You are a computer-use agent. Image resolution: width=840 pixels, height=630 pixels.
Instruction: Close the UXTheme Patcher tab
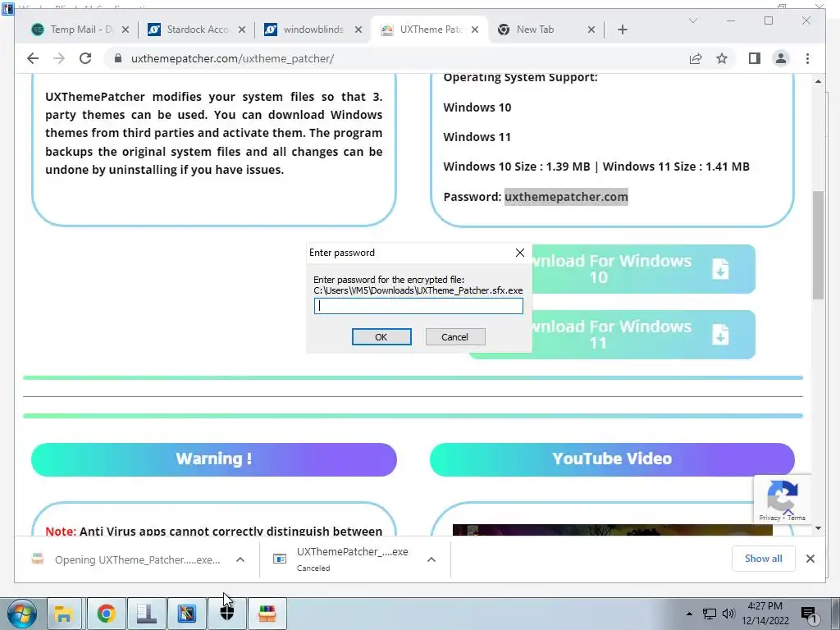tap(475, 30)
